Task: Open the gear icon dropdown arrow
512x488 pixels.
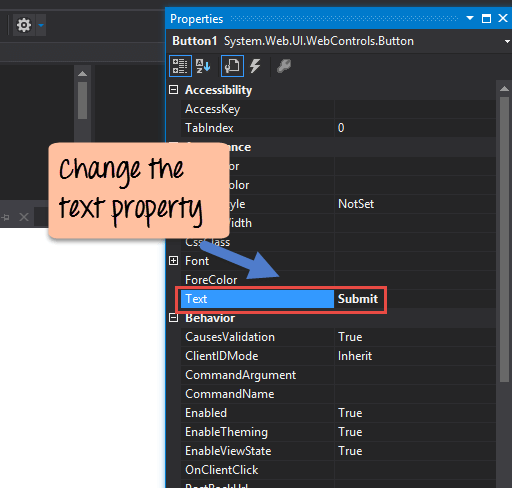Action: (x=41, y=25)
